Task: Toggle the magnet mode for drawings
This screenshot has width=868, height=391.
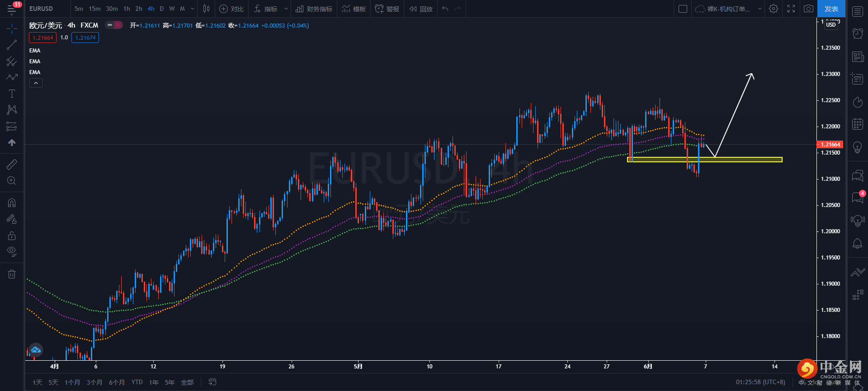Action: point(12,203)
